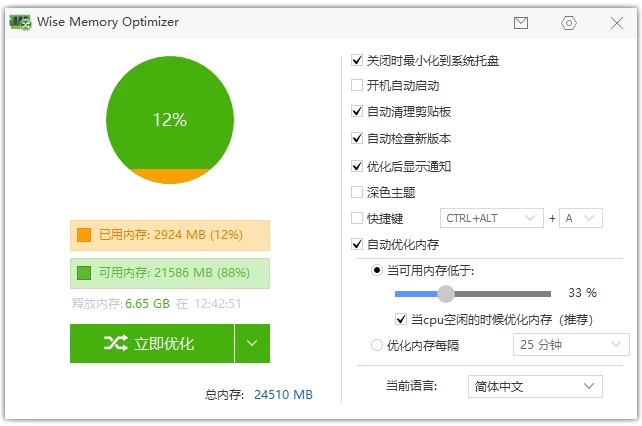Expand the arrow next to 立即优化
The width and height of the screenshot is (642, 426).
(x=252, y=344)
